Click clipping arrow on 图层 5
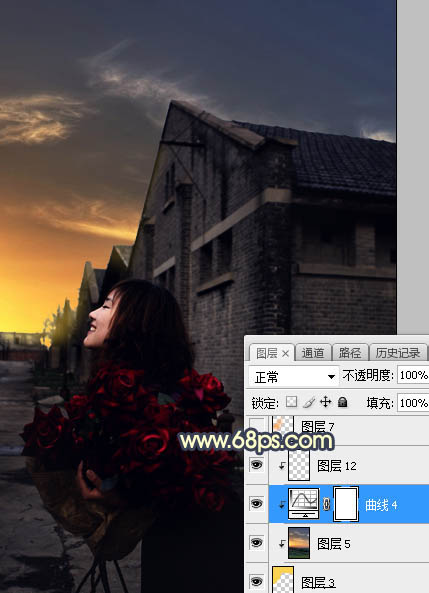This screenshot has width=429, height=593. [x=281, y=544]
